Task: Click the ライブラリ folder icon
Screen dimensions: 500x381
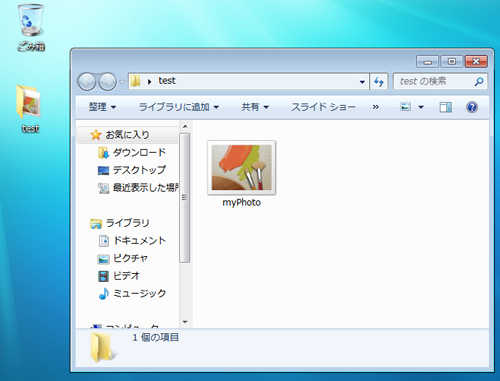Action: (96, 224)
